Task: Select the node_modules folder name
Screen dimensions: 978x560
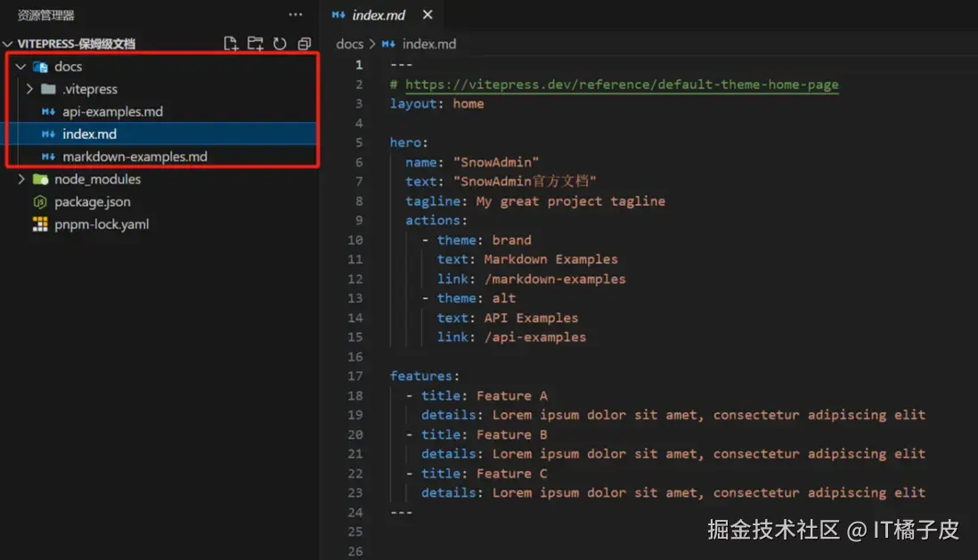Action: (97, 179)
